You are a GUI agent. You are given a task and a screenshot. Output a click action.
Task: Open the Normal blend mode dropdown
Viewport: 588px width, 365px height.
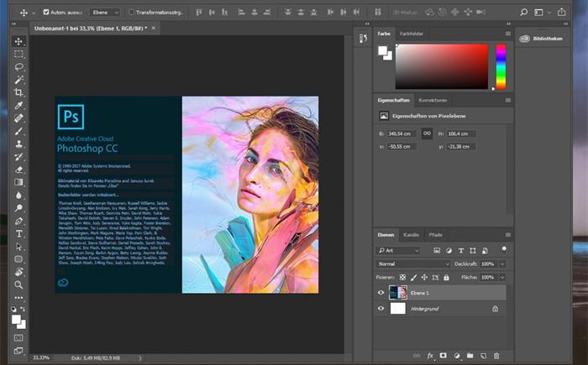point(413,263)
